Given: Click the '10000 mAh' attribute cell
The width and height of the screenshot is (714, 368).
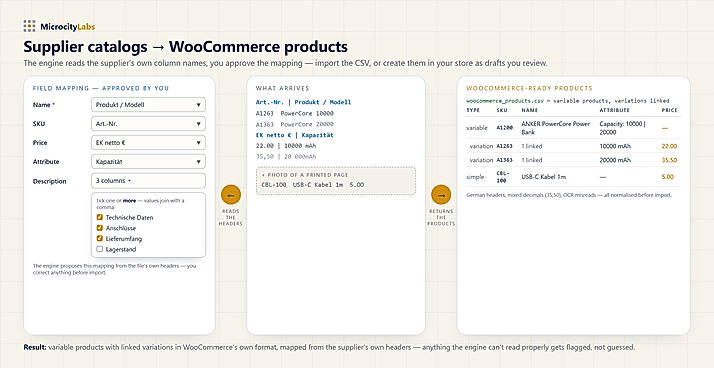Looking at the screenshot, I should coord(615,146).
